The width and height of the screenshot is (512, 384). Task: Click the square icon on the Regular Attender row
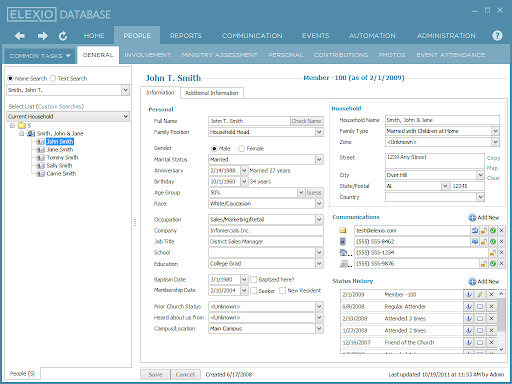[x=480, y=306]
